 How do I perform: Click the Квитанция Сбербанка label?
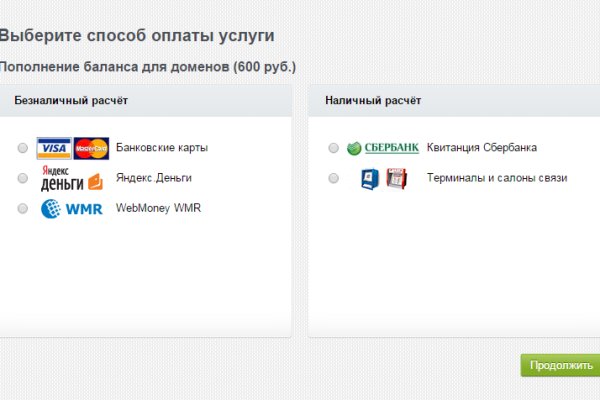pos(482,148)
